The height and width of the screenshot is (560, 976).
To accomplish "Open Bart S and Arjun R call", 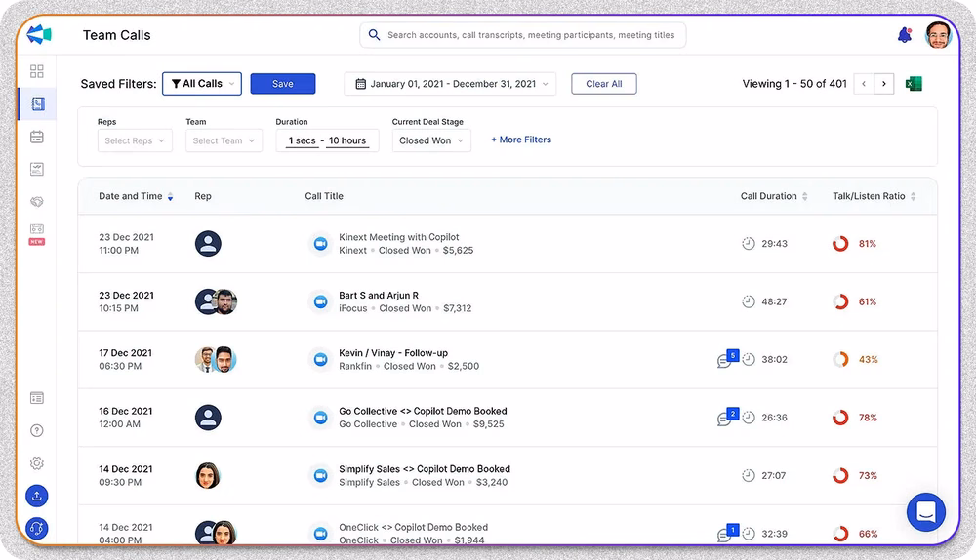I will pos(379,295).
